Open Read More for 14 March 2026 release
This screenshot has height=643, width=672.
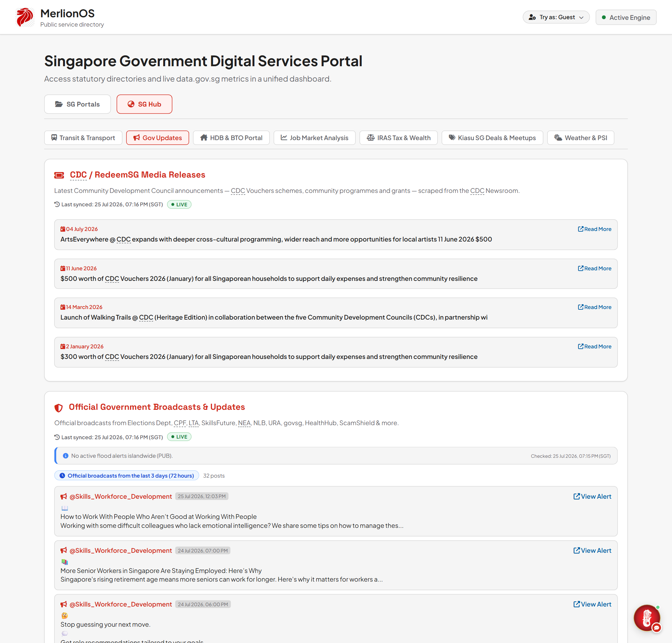point(595,307)
